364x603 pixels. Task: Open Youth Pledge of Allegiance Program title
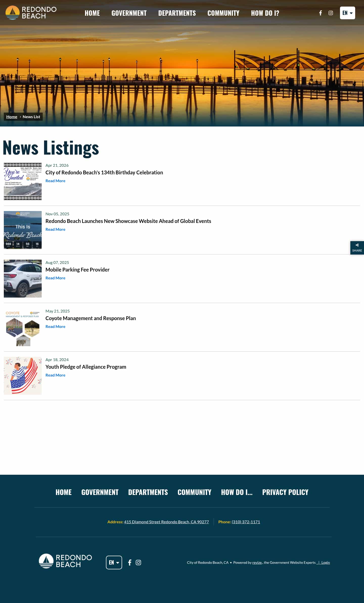tap(86, 367)
